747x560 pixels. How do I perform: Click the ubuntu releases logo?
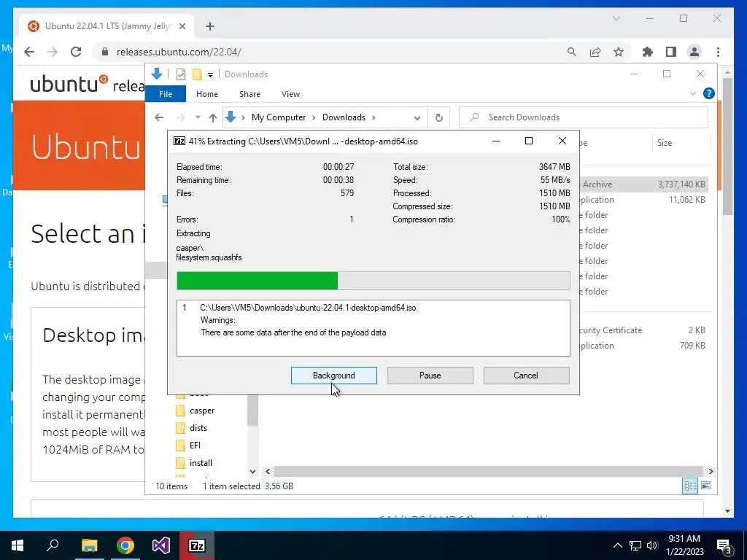tap(87, 84)
